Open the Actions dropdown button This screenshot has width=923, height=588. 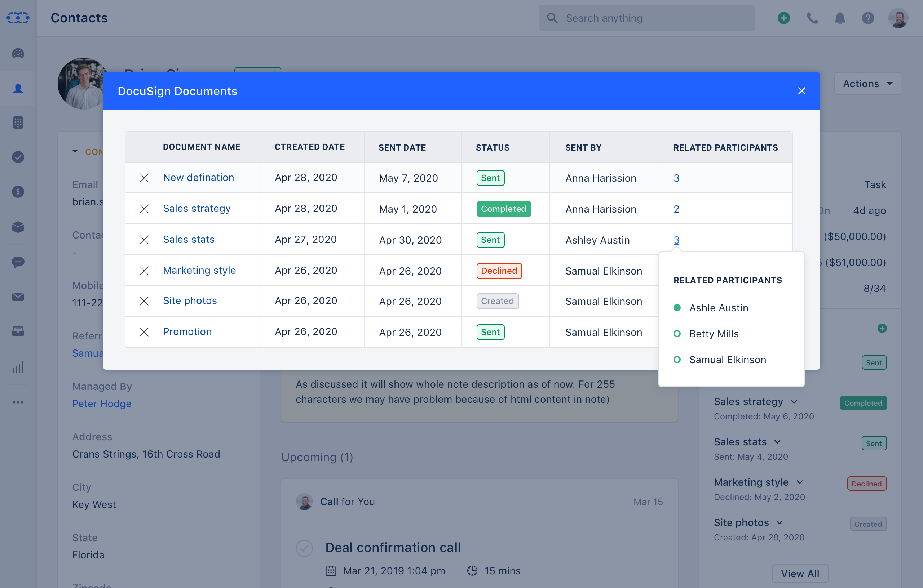pos(867,84)
